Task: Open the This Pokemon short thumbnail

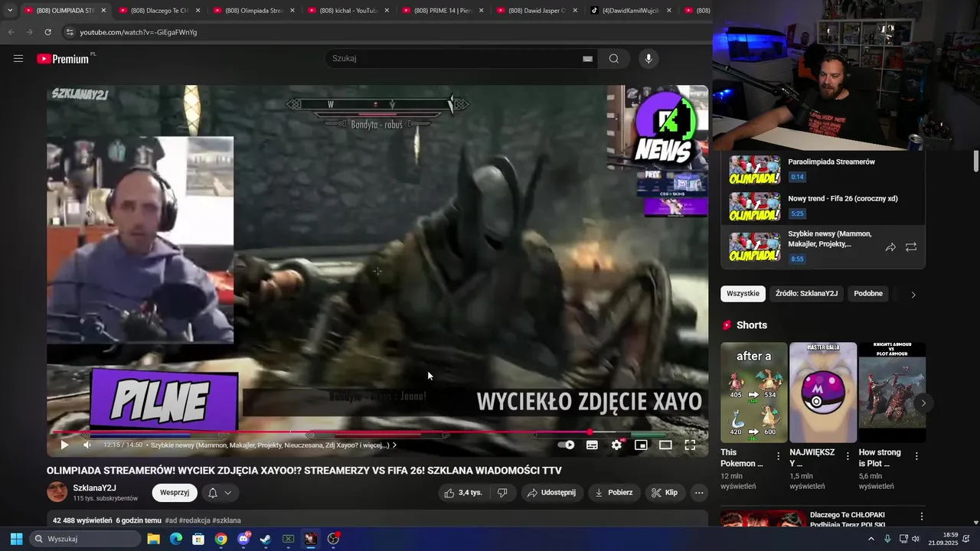Action: pyautogui.click(x=753, y=393)
